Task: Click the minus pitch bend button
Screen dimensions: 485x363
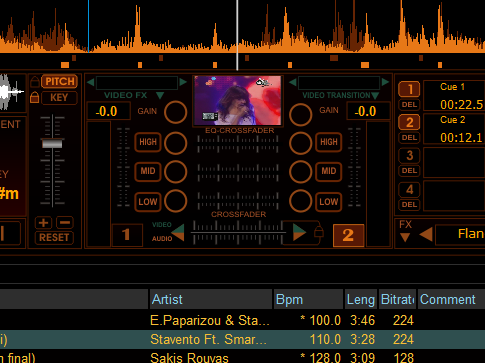Action: 65,222
